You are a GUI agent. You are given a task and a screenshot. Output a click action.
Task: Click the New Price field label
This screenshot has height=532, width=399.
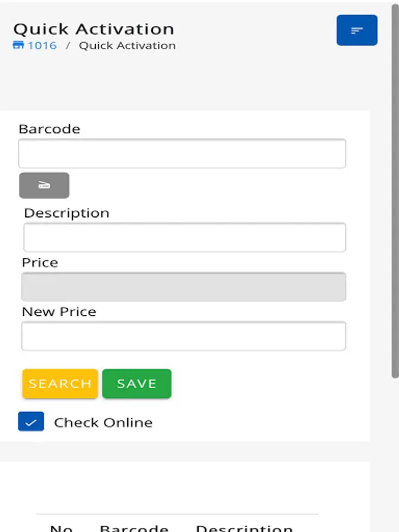[x=59, y=312]
